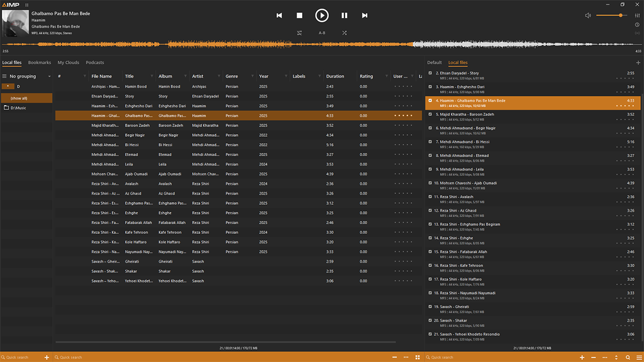Switch library to album grid view

click(418, 357)
